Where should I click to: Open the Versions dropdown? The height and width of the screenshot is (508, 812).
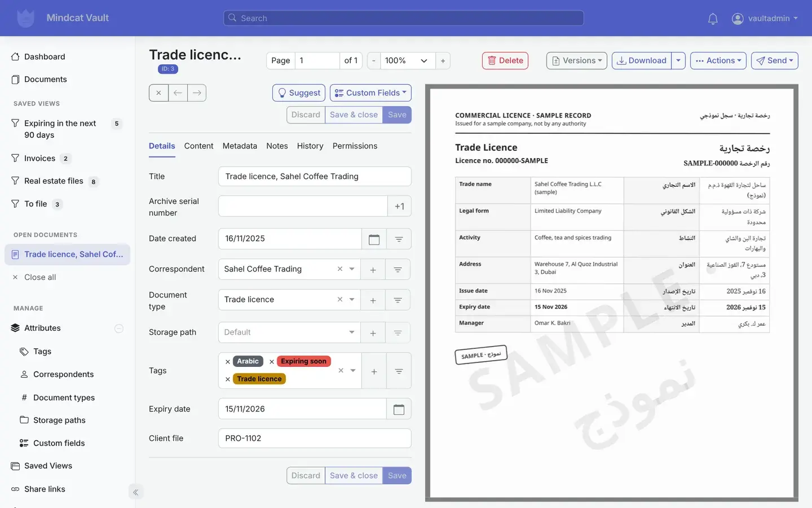click(x=576, y=60)
